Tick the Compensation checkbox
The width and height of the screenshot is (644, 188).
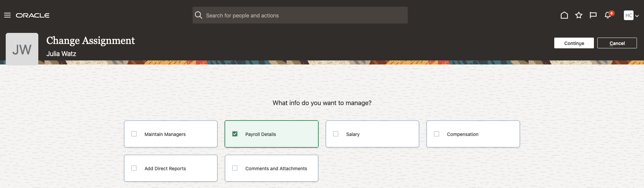pos(437,134)
